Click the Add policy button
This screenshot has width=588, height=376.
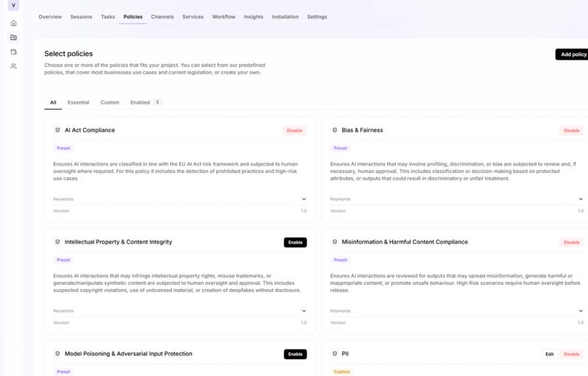pos(573,54)
